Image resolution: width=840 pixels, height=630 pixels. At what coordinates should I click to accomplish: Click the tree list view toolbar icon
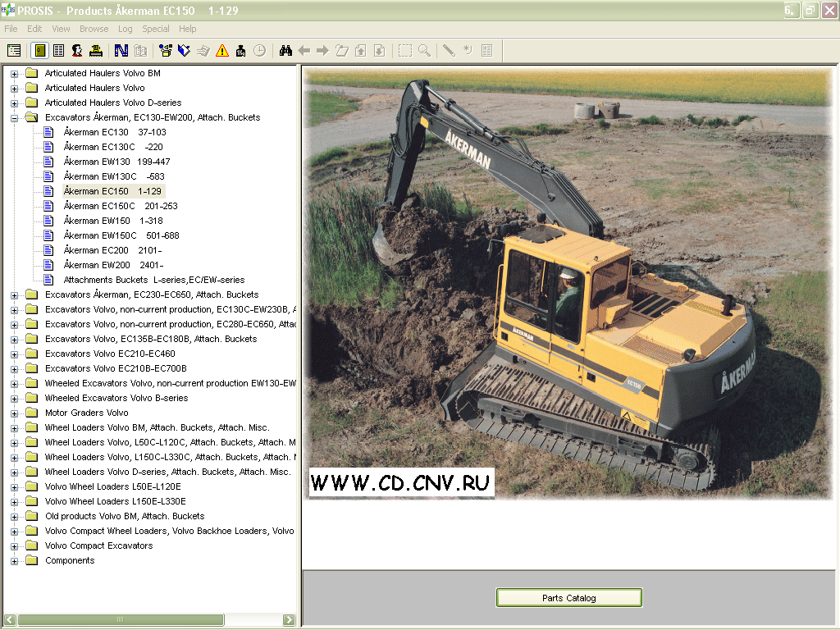14,50
